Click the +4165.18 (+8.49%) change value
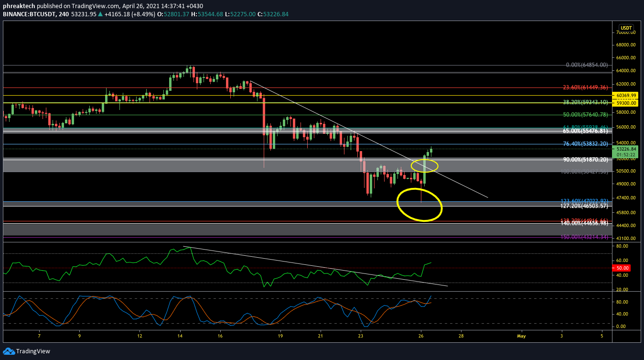The image size is (644, 360). click(x=129, y=14)
